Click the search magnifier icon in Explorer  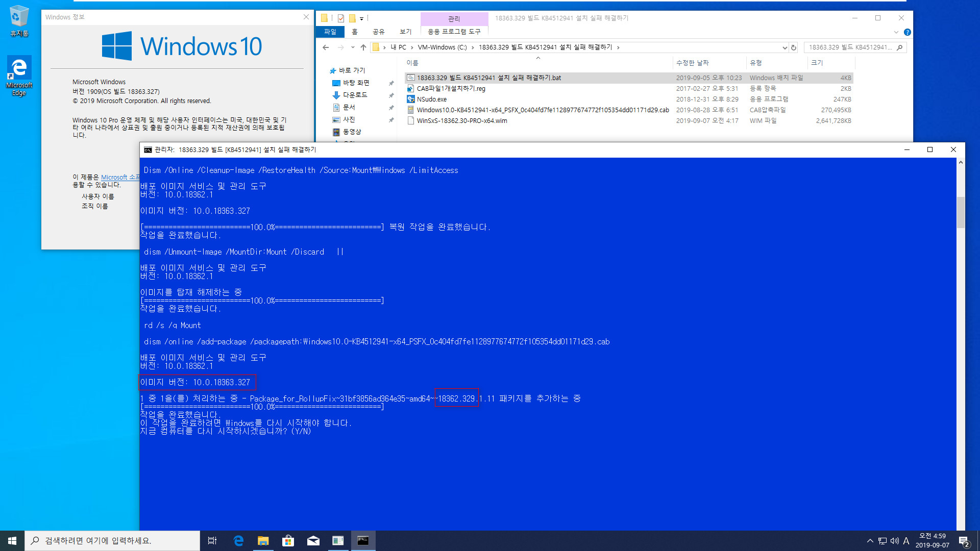point(899,47)
